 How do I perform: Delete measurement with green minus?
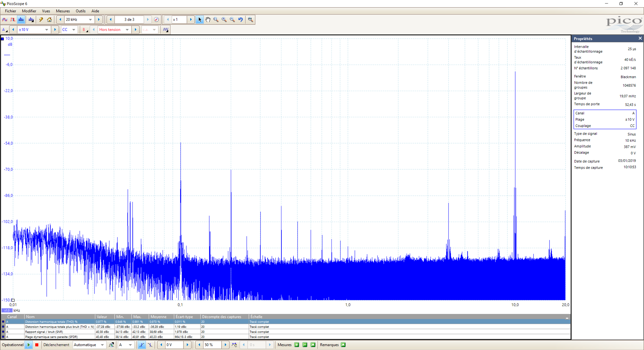click(305, 345)
